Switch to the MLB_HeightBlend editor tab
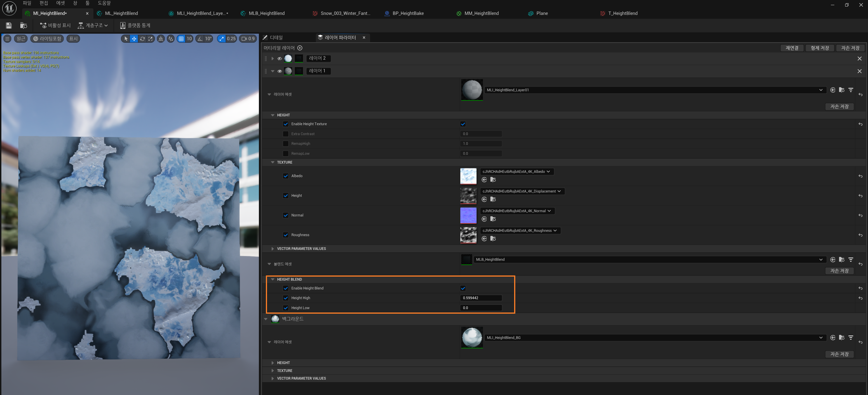This screenshot has width=868, height=395. [x=266, y=13]
